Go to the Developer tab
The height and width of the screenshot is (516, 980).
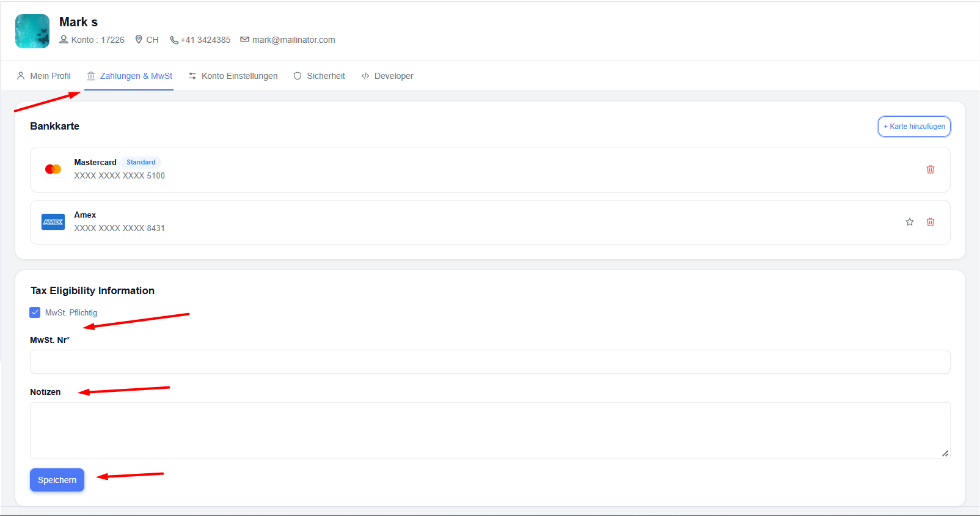387,76
